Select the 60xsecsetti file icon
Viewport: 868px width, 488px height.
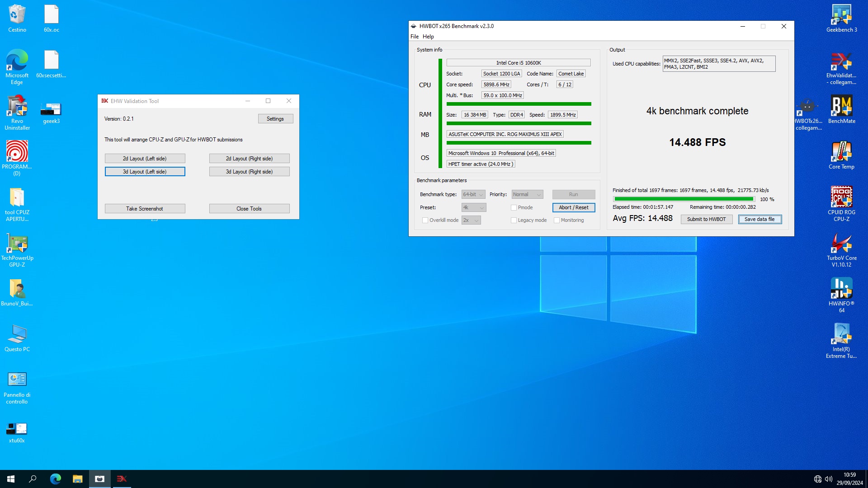tap(51, 64)
